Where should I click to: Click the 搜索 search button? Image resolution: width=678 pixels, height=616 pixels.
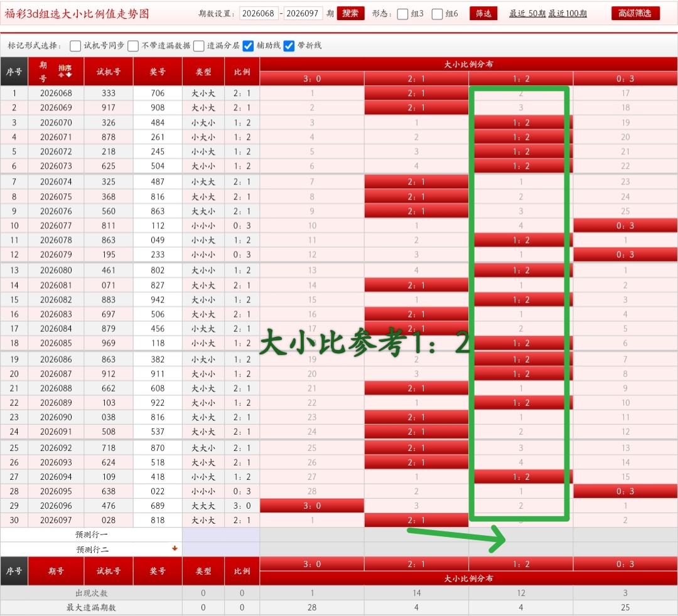350,13
